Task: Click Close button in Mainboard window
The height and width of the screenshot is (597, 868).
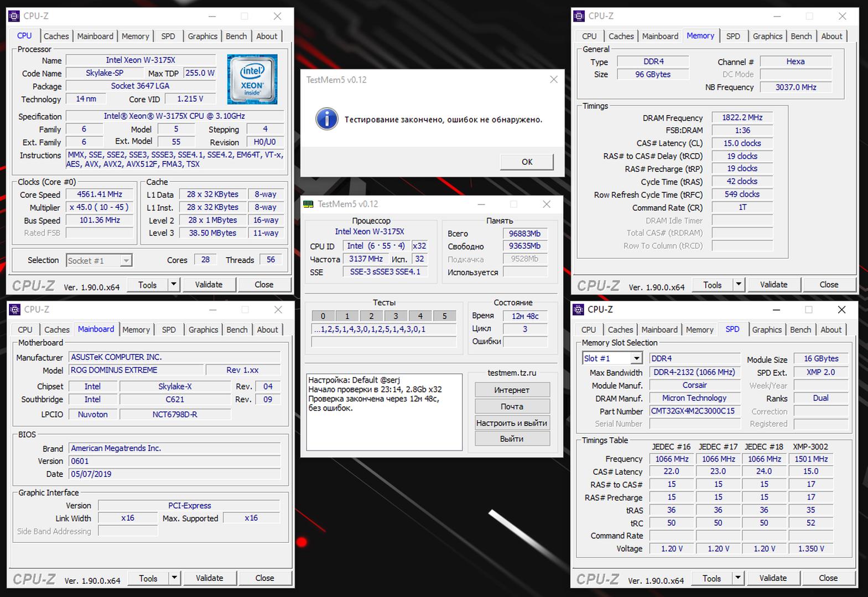Action: click(264, 578)
